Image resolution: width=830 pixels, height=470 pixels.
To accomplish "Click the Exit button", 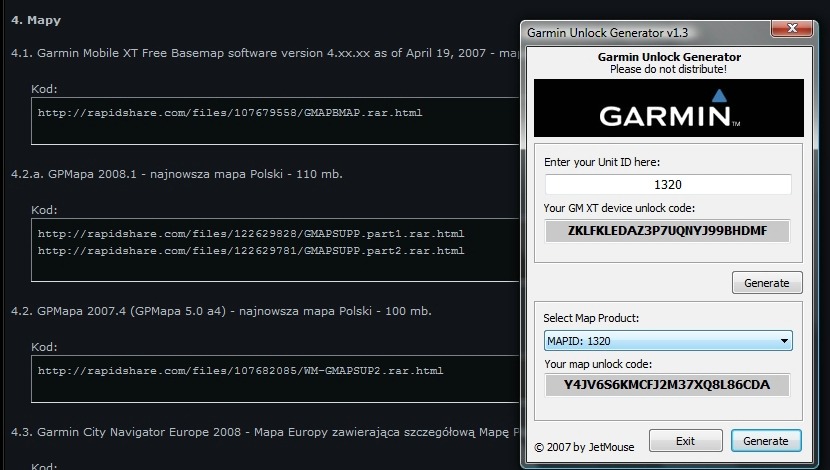I will tap(685, 441).
